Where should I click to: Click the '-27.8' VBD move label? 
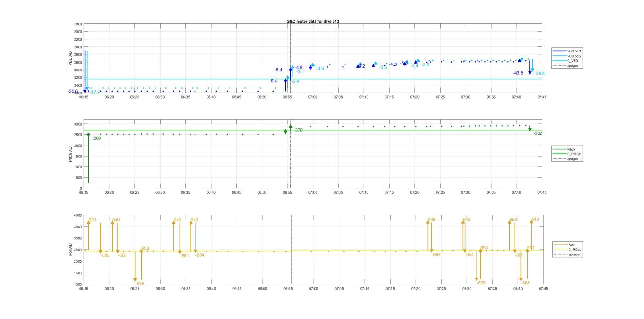(x=95, y=92)
